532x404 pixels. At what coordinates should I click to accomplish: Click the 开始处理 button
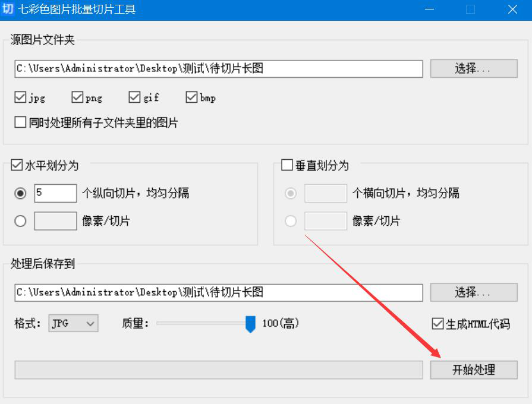coord(474,370)
